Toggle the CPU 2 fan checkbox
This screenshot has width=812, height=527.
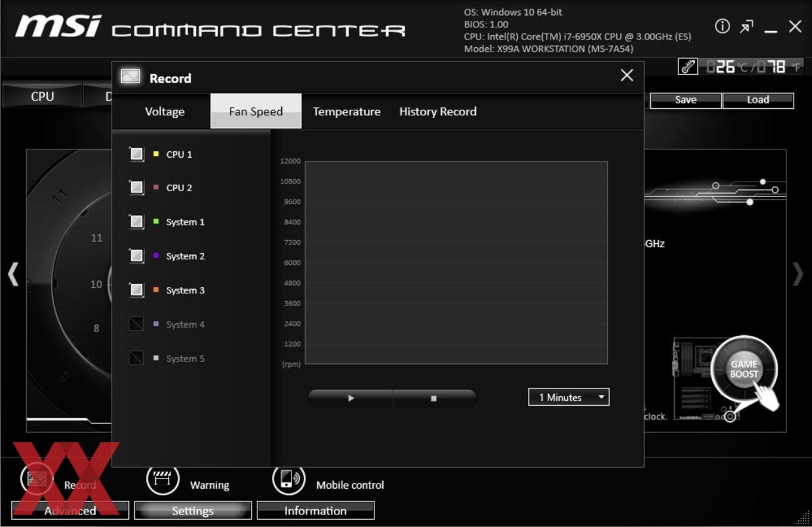[x=137, y=188]
